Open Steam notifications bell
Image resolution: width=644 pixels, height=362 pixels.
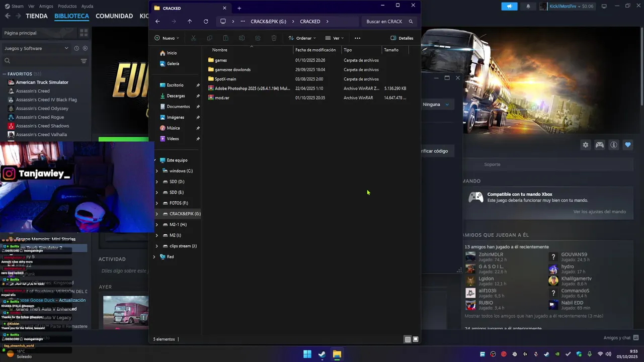pos(528,6)
